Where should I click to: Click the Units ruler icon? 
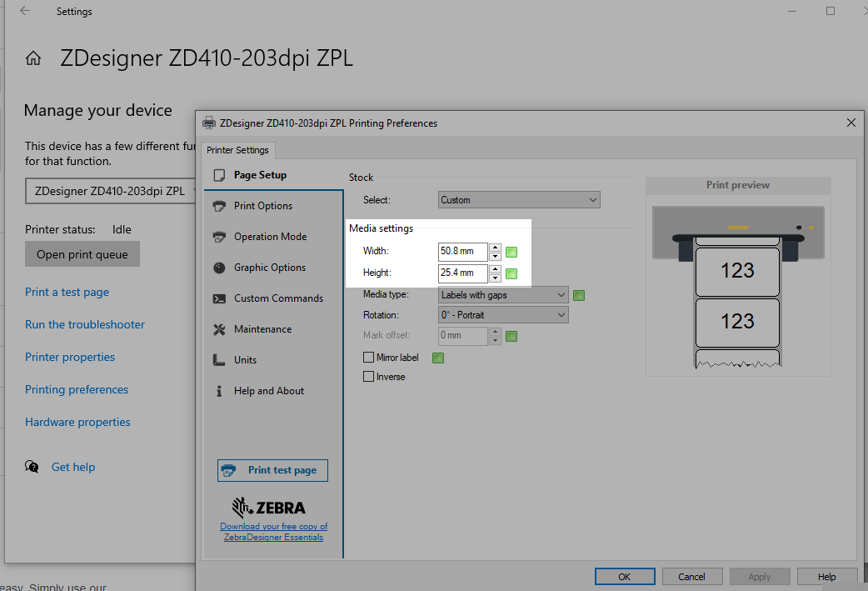pyautogui.click(x=220, y=360)
